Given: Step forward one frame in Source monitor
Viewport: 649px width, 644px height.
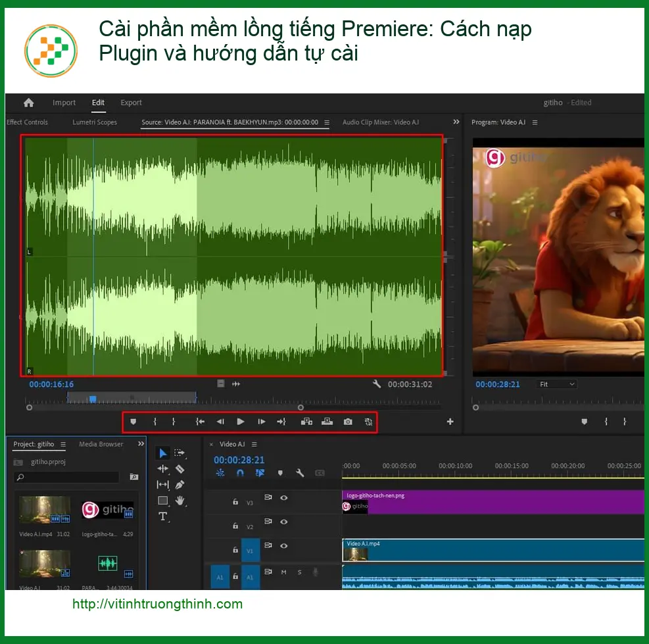Looking at the screenshot, I should coord(262,422).
